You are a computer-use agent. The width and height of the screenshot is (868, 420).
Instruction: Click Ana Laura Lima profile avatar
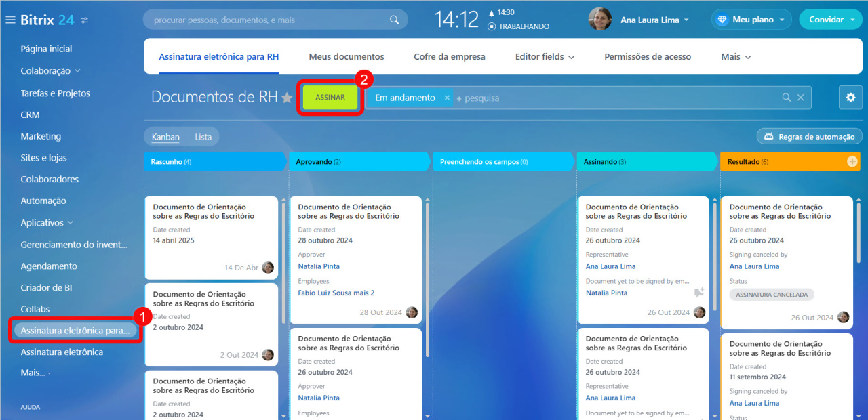(x=599, y=20)
